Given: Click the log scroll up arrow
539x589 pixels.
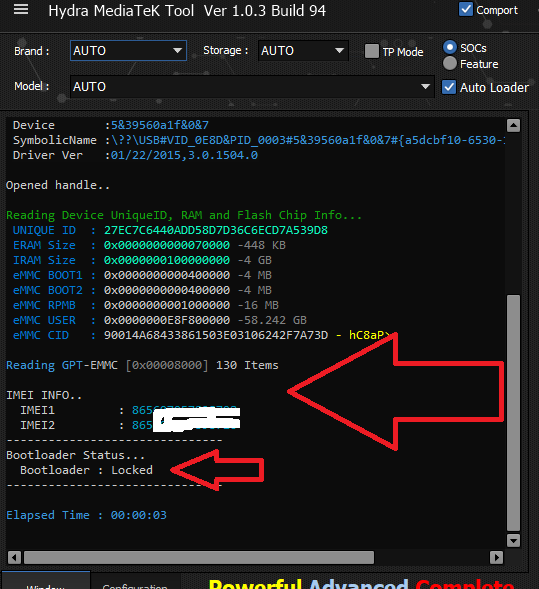Looking at the screenshot, I should click(513, 125).
